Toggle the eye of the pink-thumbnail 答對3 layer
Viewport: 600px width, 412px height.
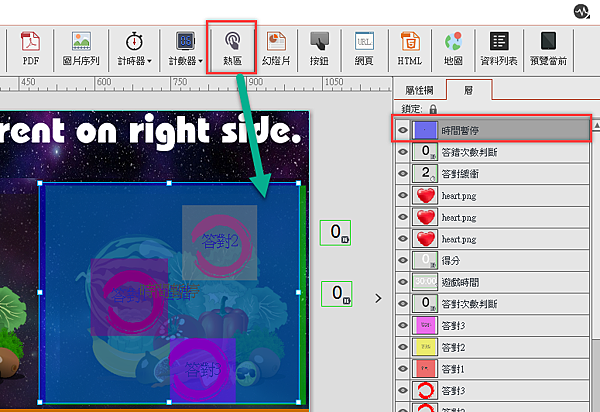(403, 325)
